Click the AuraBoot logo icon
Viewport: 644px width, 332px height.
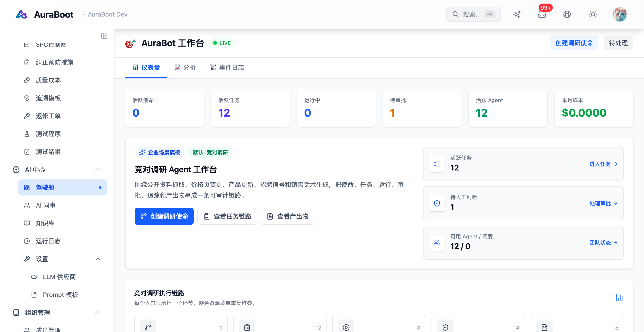21,14
